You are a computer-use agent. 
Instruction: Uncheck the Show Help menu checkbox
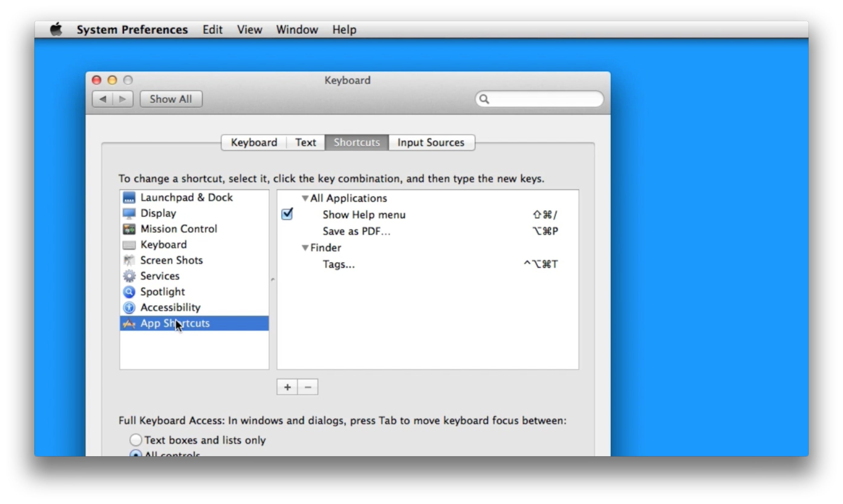287,214
